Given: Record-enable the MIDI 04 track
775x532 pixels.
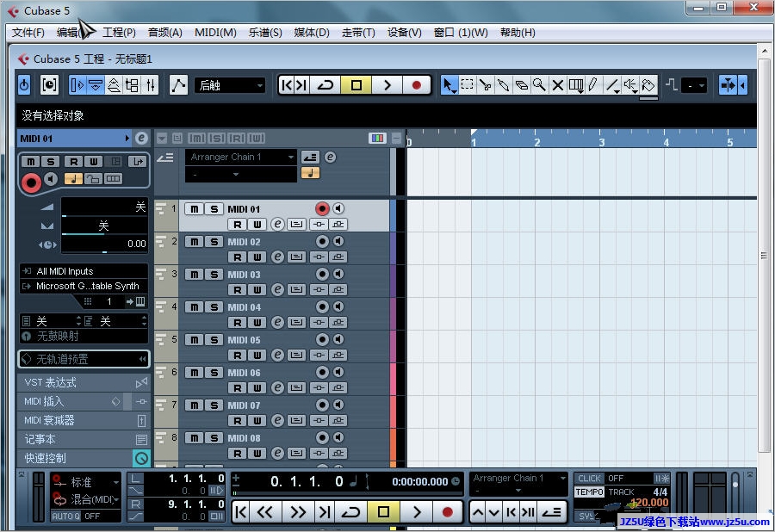Looking at the screenshot, I should (322, 306).
